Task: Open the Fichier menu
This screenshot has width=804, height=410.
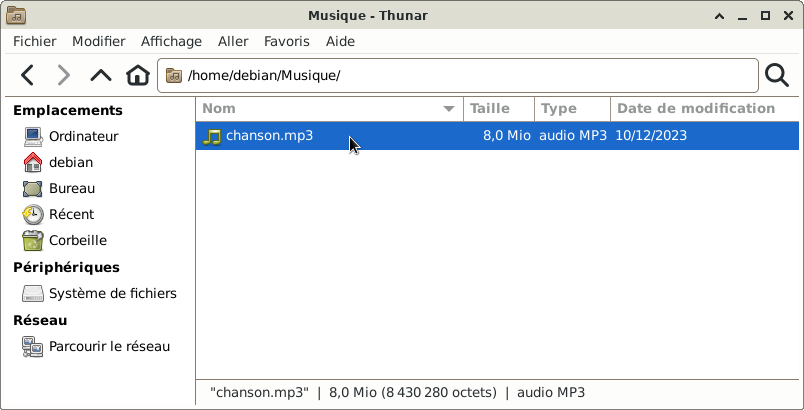Action: (x=35, y=42)
